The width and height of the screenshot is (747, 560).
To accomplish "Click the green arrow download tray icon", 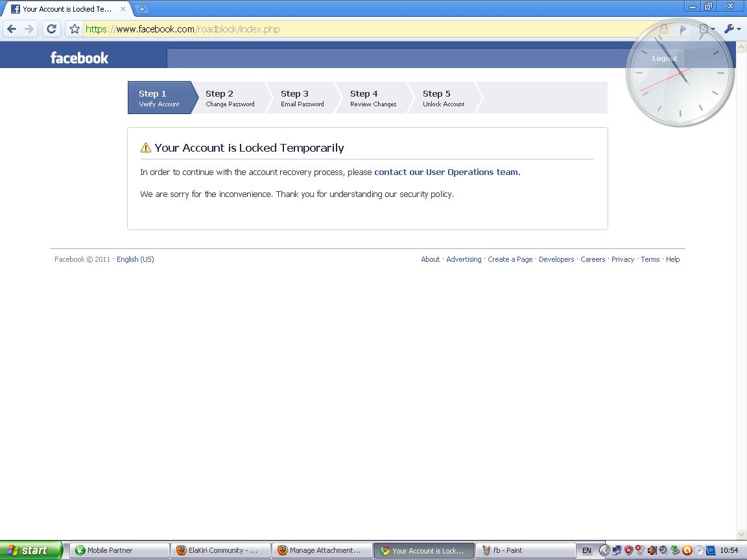I will pyautogui.click(x=675, y=550).
